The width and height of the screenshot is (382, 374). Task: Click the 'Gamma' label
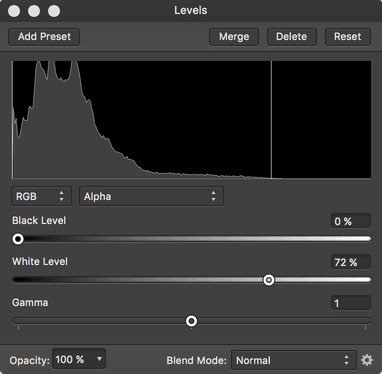point(30,302)
